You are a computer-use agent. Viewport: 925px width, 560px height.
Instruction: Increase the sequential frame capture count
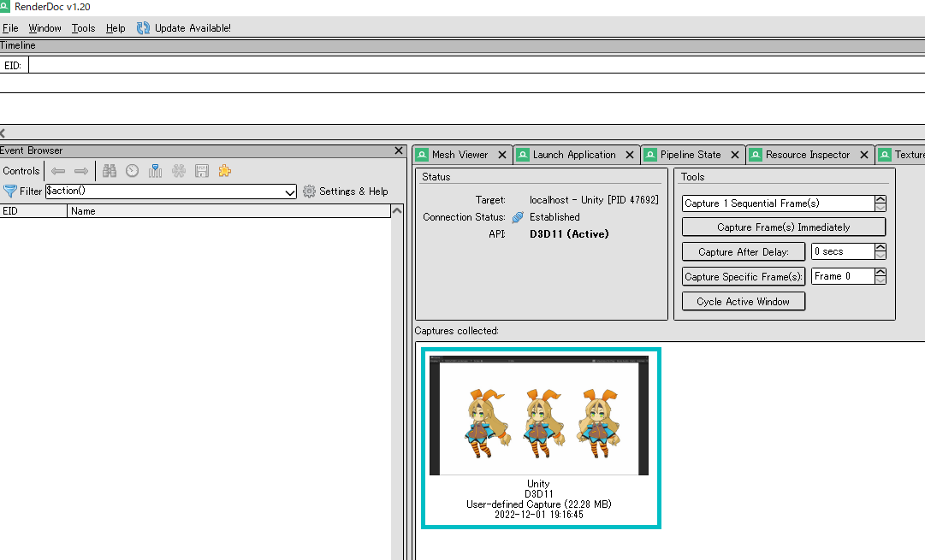881,200
